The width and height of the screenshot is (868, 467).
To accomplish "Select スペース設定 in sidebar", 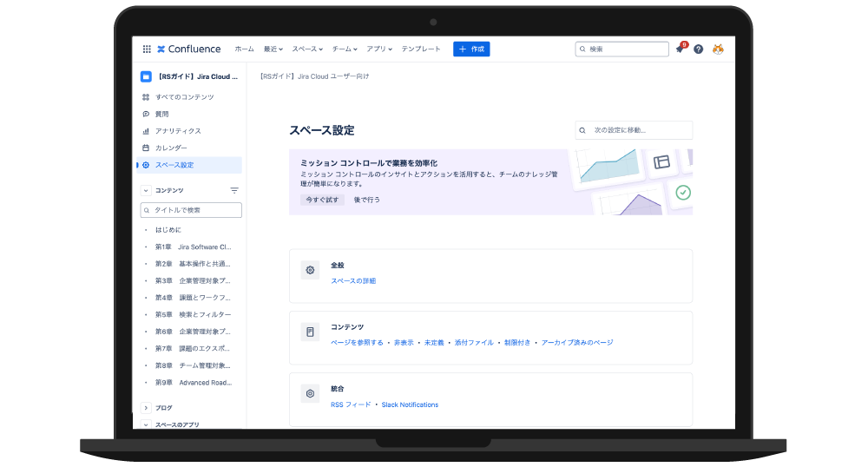I will [189, 165].
